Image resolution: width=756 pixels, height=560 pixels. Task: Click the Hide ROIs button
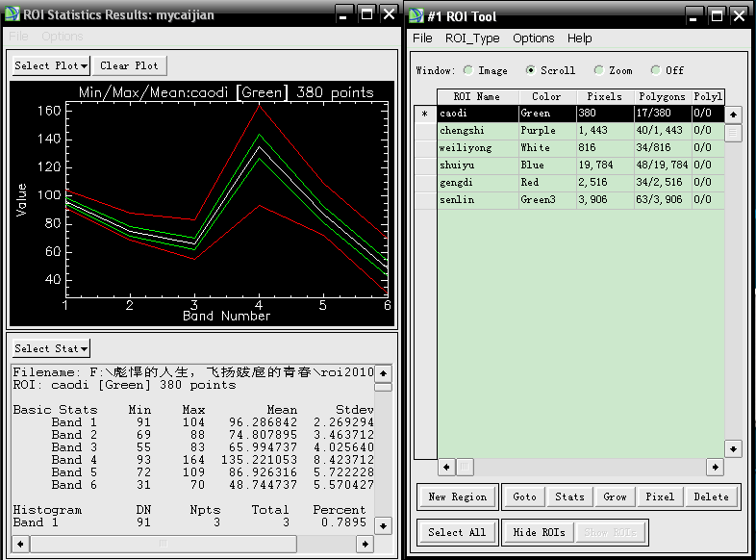[x=539, y=532]
